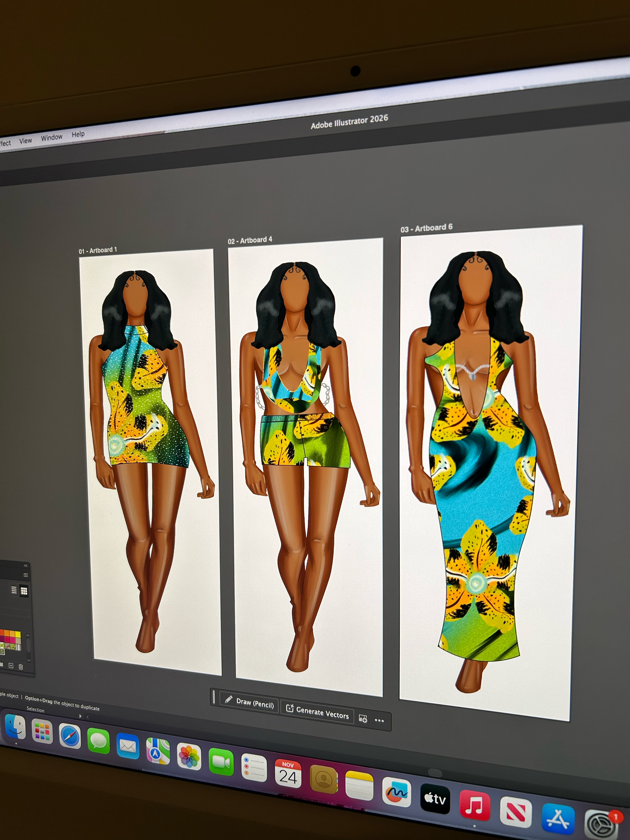Viewport: 630px width, 840px height.
Task: Open Launchpad from the Dock
Action: point(42,731)
